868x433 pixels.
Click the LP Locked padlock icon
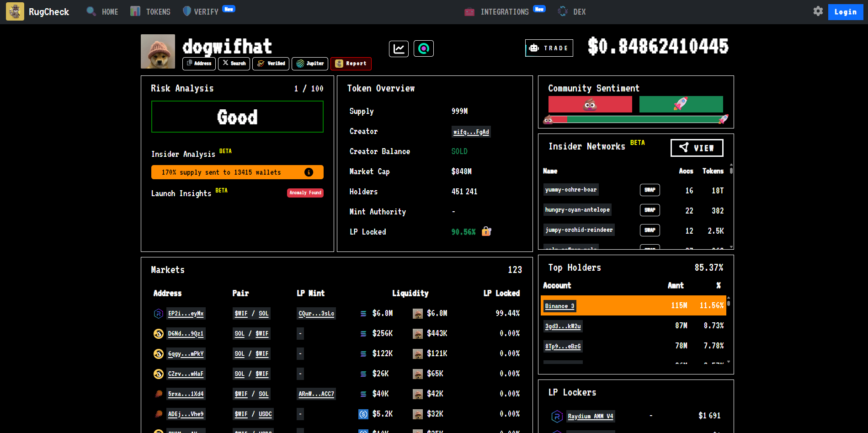[x=486, y=232]
